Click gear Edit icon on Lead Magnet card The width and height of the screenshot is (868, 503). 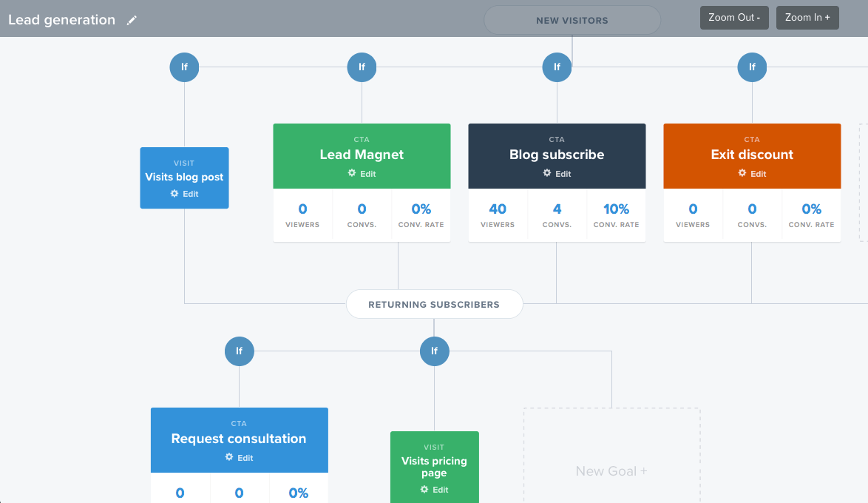pyautogui.click(x=353, y=173)
